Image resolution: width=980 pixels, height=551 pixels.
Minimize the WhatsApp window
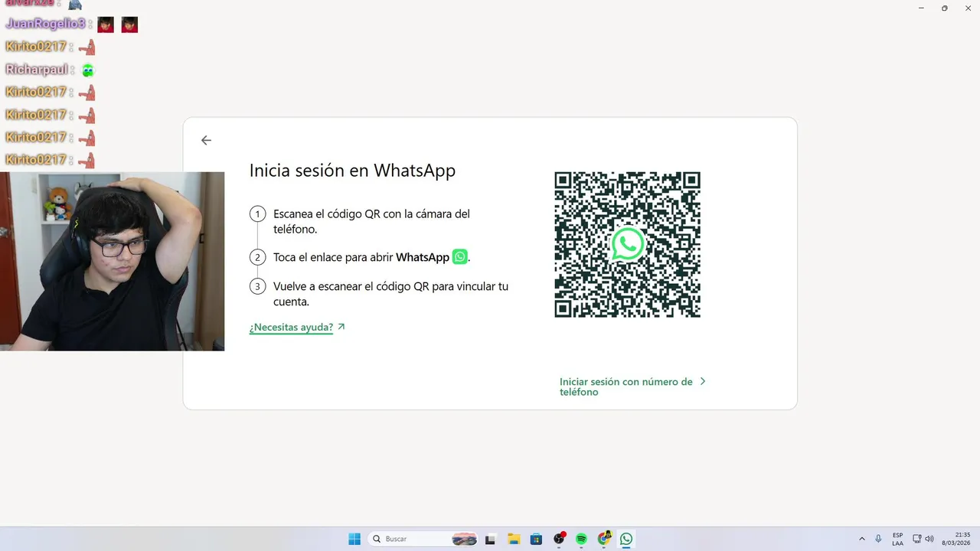click(x=920, y=8)
